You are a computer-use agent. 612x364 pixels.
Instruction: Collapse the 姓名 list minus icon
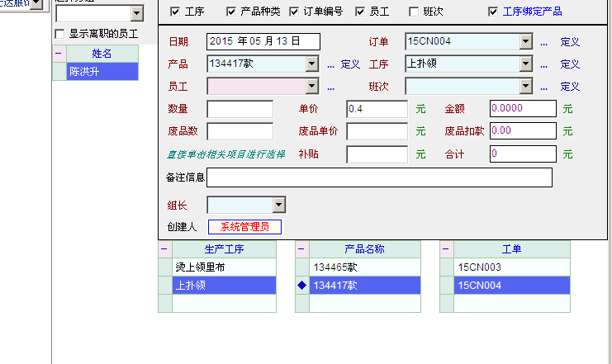pos(59,54)
